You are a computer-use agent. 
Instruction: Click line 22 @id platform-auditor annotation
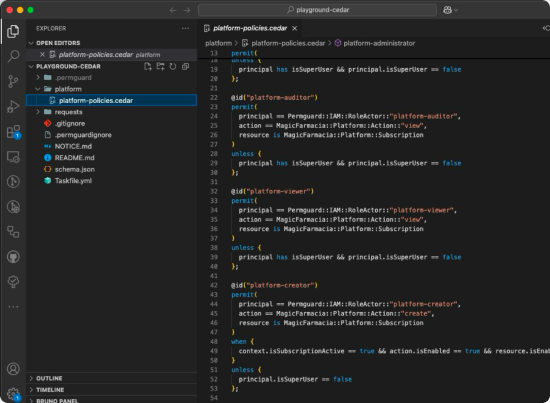(x=274, y=98)
